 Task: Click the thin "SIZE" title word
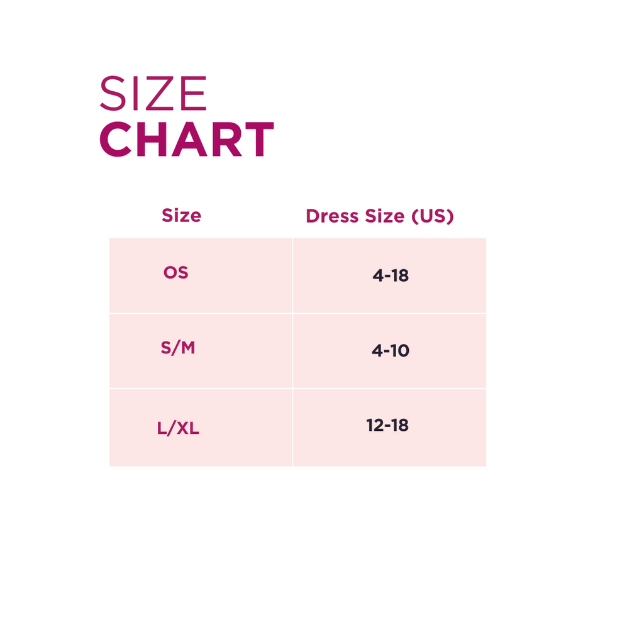[153, 94]
